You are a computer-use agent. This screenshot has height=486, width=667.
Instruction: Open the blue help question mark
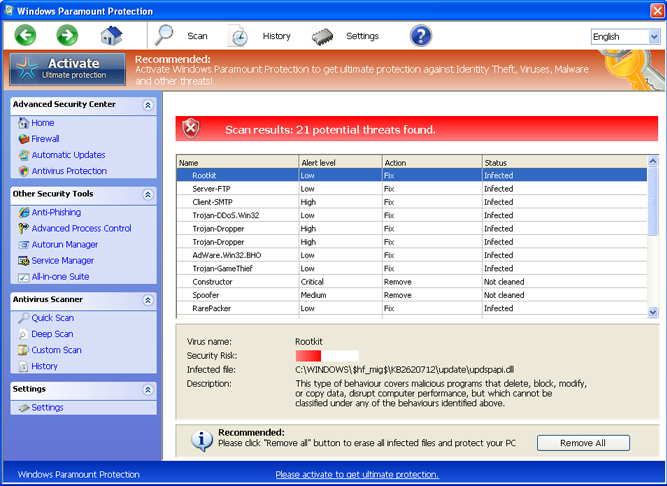tap(421, 36)
